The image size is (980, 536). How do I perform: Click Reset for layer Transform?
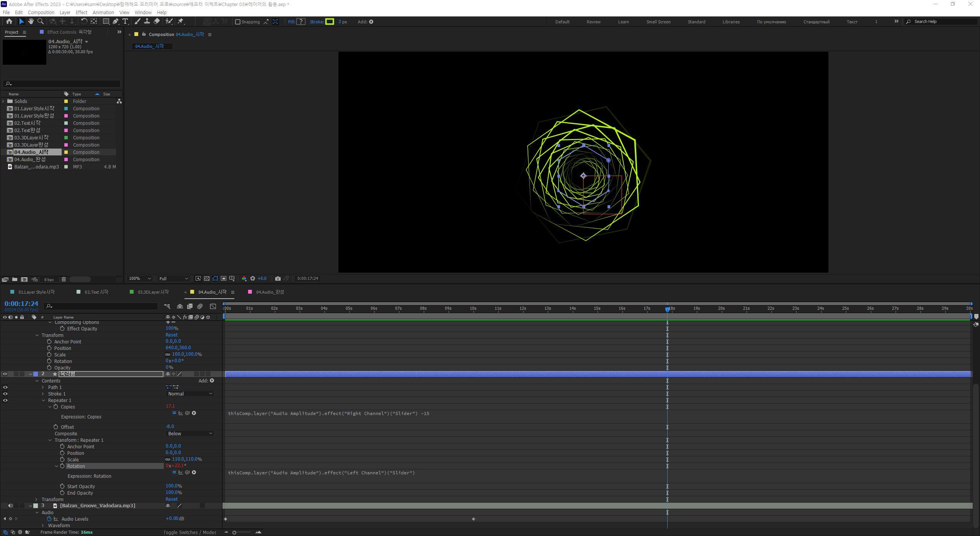click(x=171, y=499)
